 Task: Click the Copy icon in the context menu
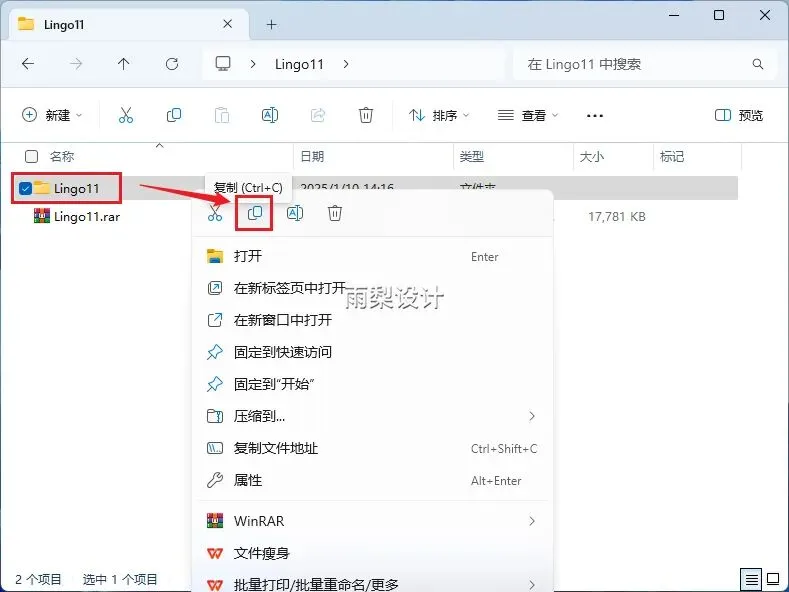tap(255, 213)
